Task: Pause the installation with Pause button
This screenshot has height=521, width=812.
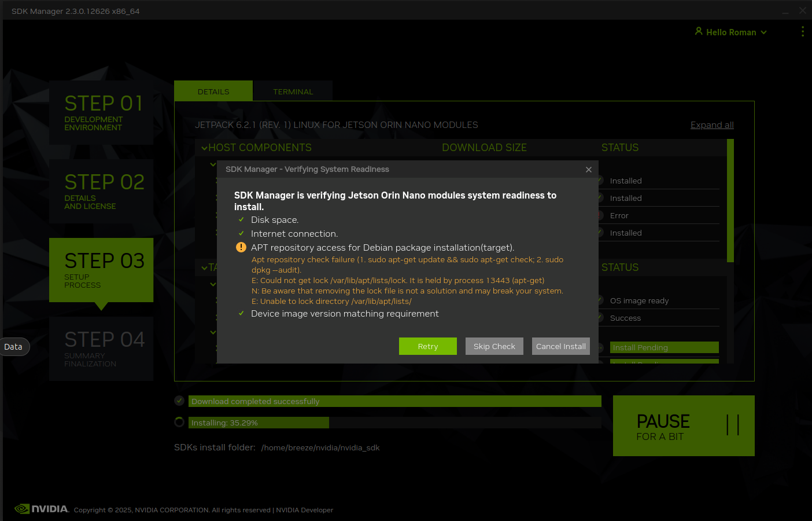Action: click(x=683, y=425)
